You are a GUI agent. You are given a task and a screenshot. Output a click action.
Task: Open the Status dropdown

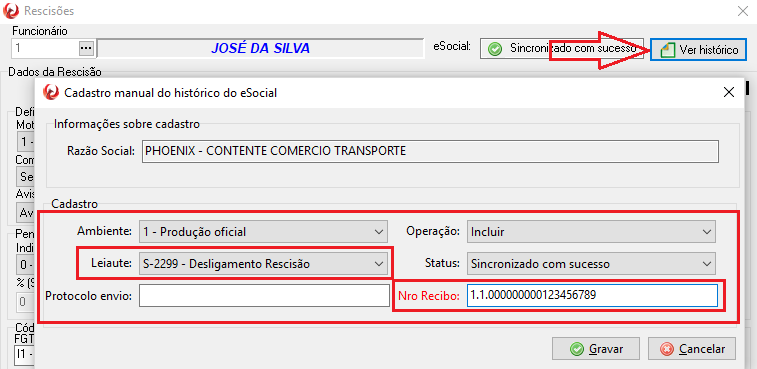(591, 264)
